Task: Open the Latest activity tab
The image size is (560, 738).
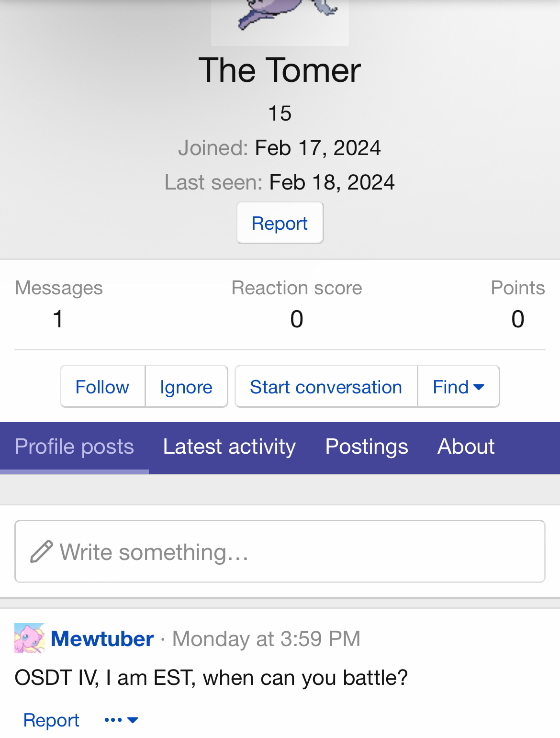Action: pos(229,447)
